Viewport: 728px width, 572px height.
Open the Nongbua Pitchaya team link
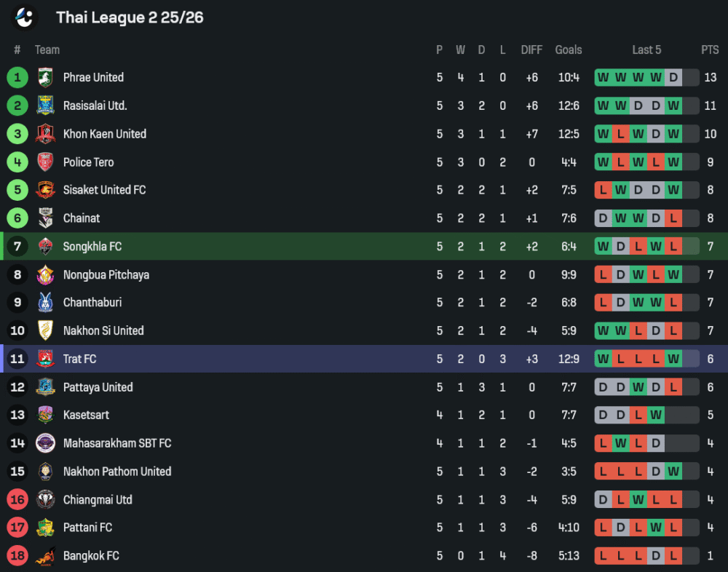click(x=106, y=275)
